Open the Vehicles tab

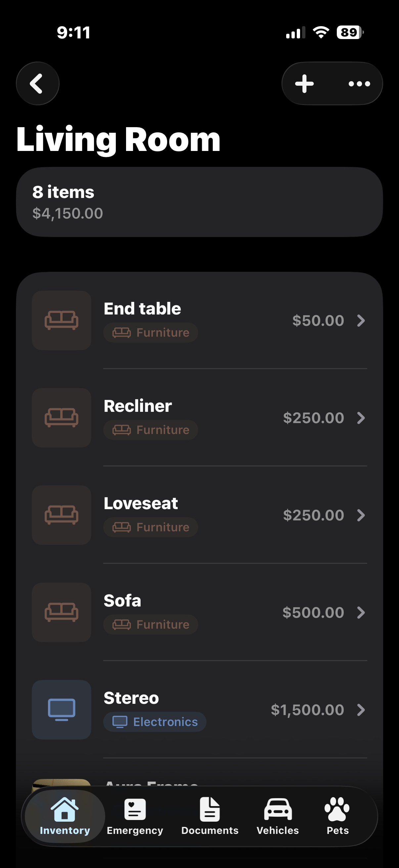pos(278,816)
